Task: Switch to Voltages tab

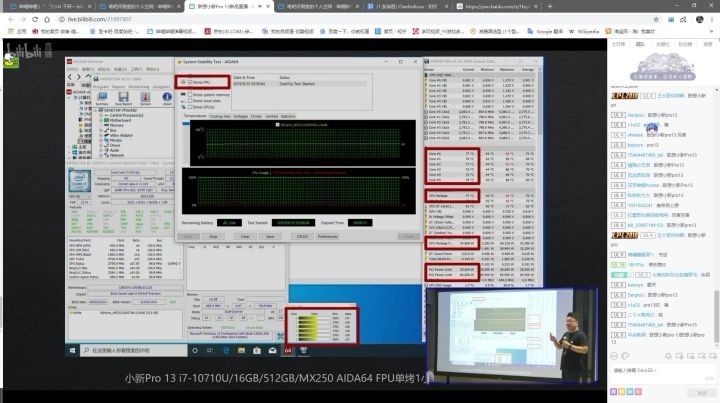Action: 240,116
